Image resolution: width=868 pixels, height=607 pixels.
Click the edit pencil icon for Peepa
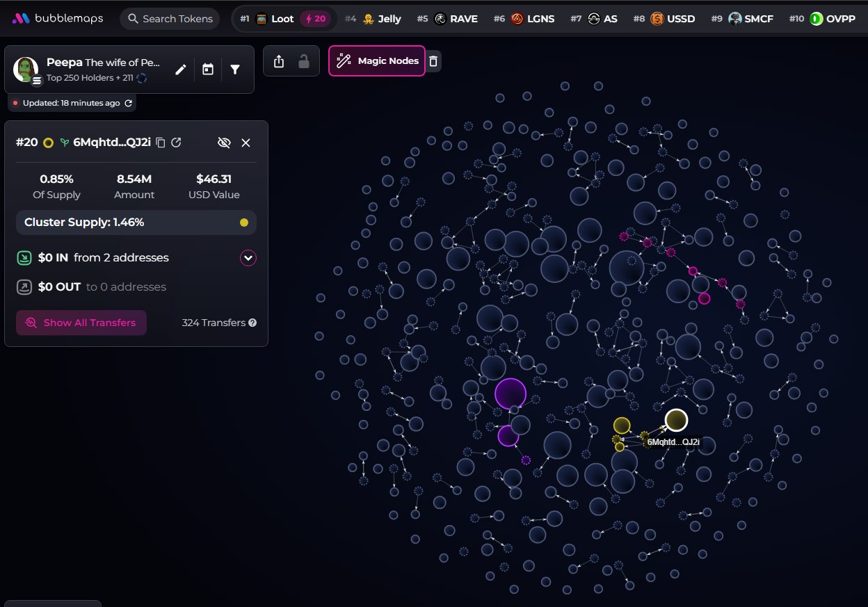(x=181, y=70)
